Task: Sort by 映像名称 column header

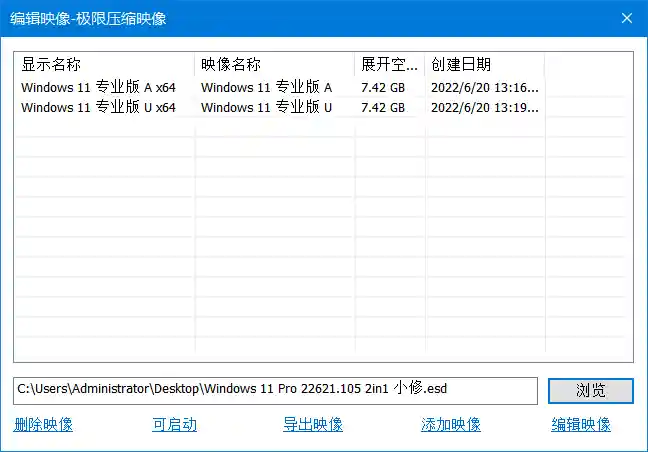Action: tap(274, 64)
